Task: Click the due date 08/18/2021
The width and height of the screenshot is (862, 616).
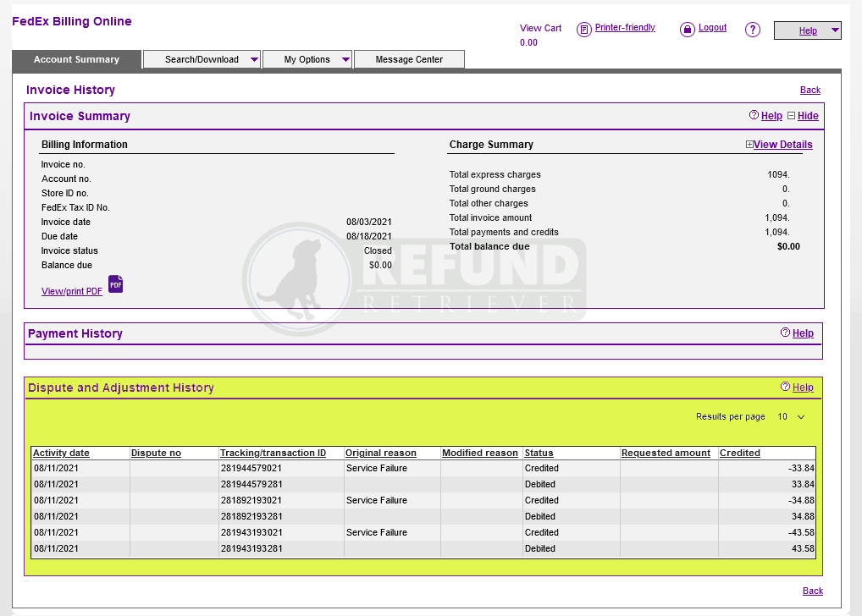Action: 369,236
